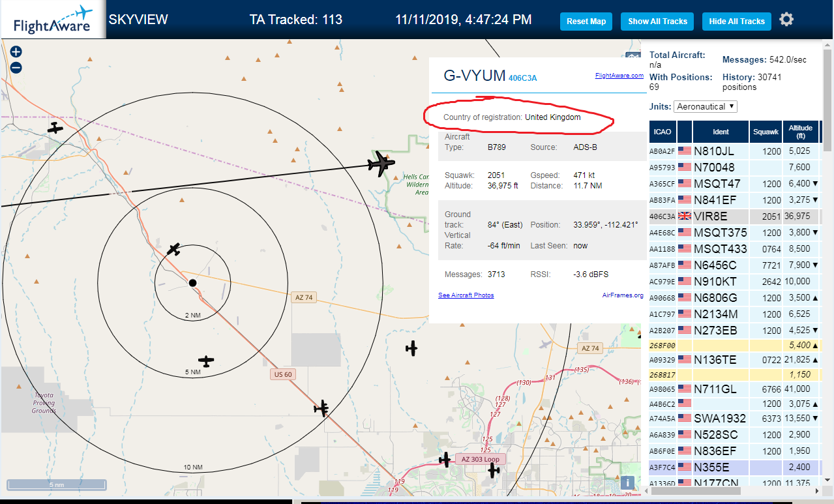Select the N273EB aircraft row
This screenshot has height=504, width=834.
coord(734,330)
